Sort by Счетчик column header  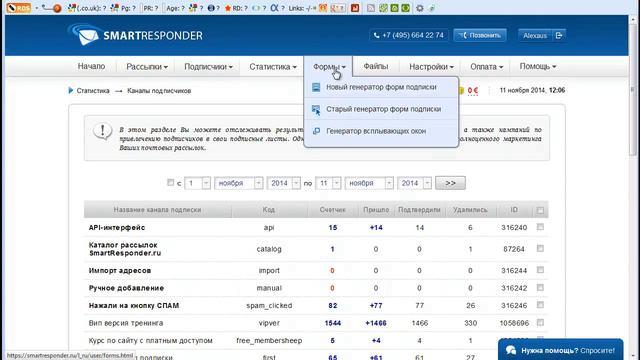tap(332, 210)
